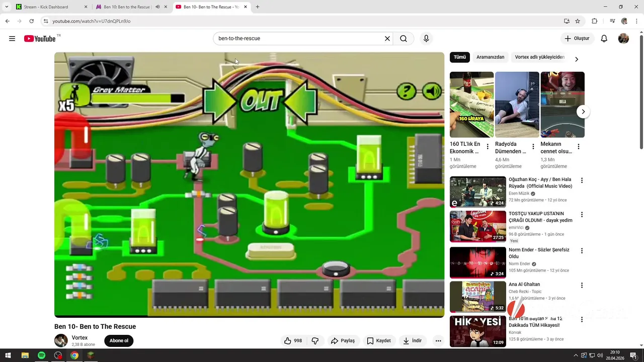Open options for TOSTÇU YAKUP USTA video
The width and height of the screenshot is (644, 362).
tap(582, 215)
